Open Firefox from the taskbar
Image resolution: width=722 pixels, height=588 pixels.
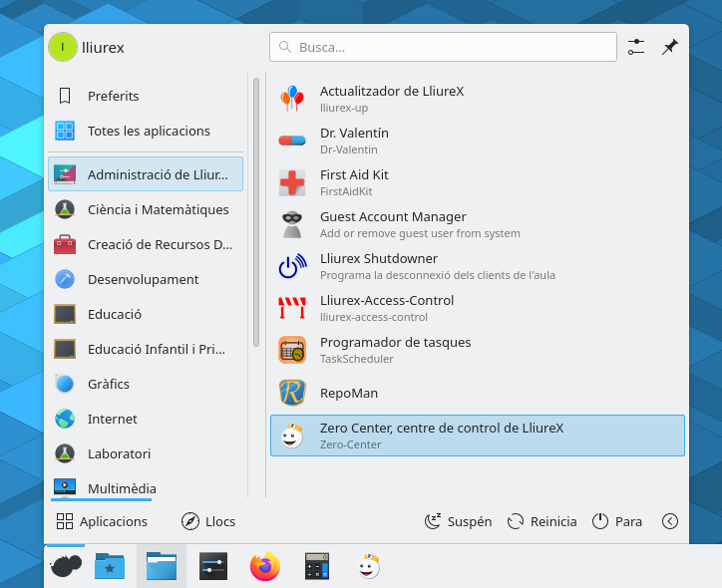(x=265, y=566)
